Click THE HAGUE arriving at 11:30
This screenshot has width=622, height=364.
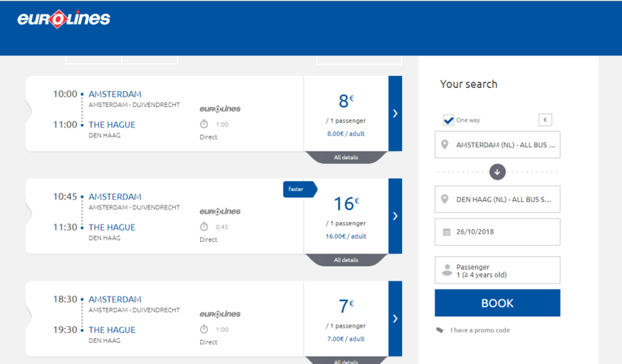tap(112, 227)
